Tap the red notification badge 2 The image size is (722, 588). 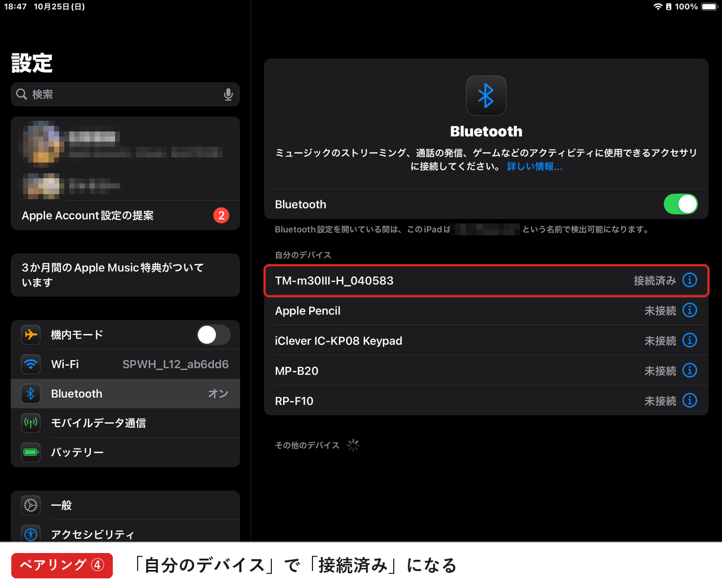[x=221, y=215]
